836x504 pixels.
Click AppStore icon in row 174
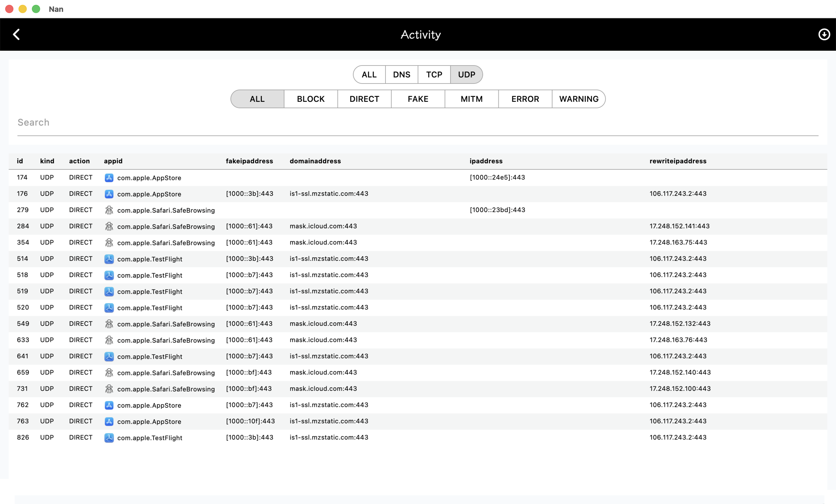pos(109,178)
